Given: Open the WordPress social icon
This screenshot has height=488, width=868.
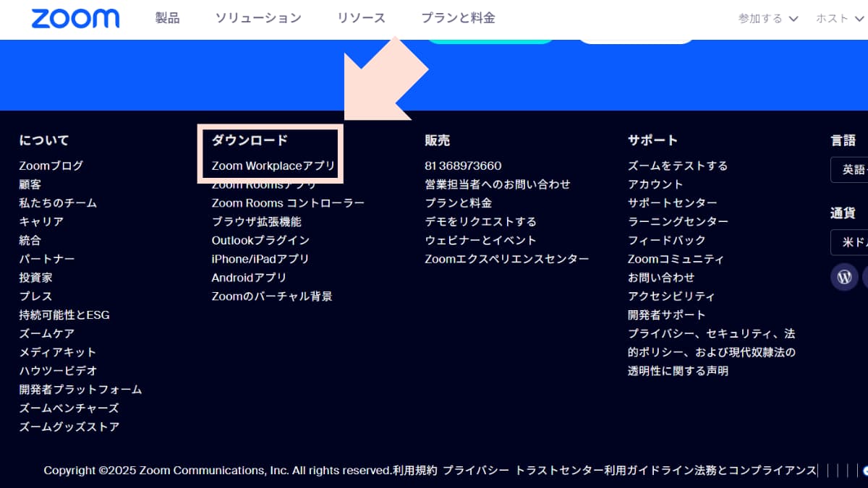Looking at the screenshot, I should (844, 277).
